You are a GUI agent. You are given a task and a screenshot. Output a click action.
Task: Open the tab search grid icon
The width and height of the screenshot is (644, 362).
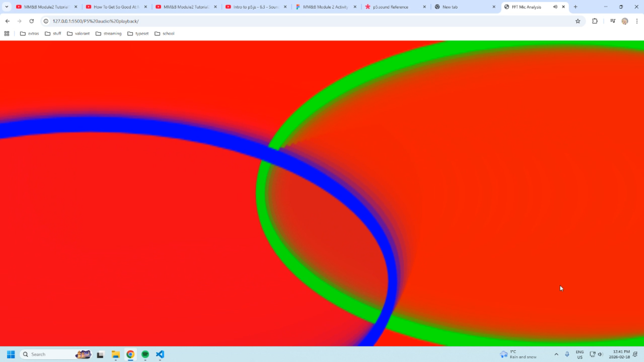point(6,33)
